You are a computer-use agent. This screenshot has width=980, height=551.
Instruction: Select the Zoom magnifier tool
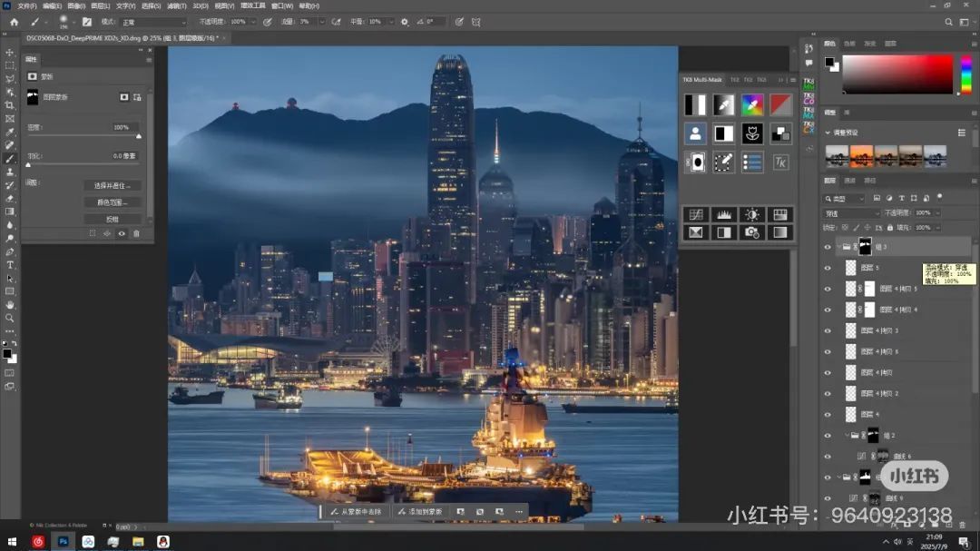tap(10, 318)
